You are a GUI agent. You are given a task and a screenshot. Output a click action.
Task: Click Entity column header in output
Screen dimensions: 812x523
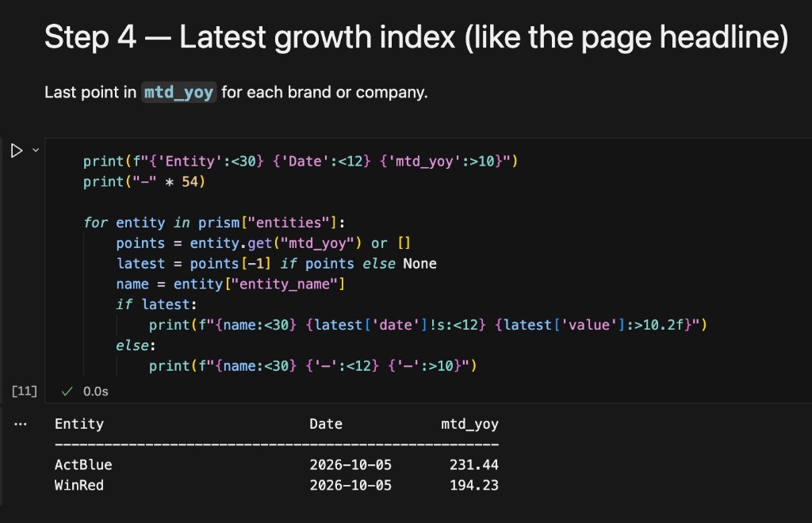coord(79,424)
